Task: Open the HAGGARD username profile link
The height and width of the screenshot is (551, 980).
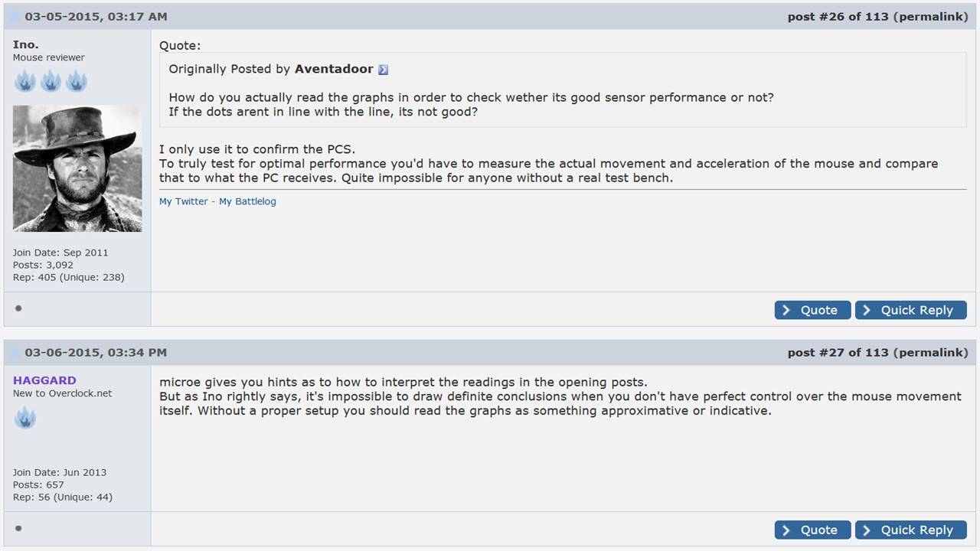Action: click(44, 380)
